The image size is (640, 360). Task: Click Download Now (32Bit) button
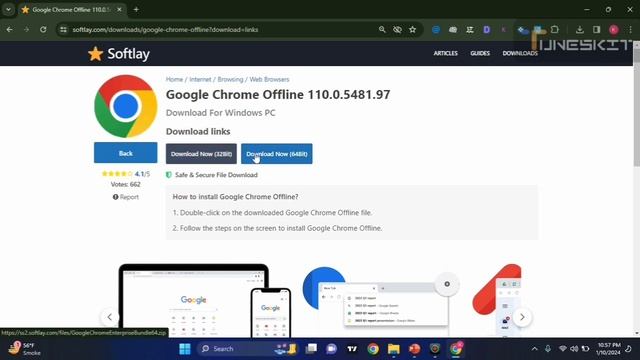(201, 154)
